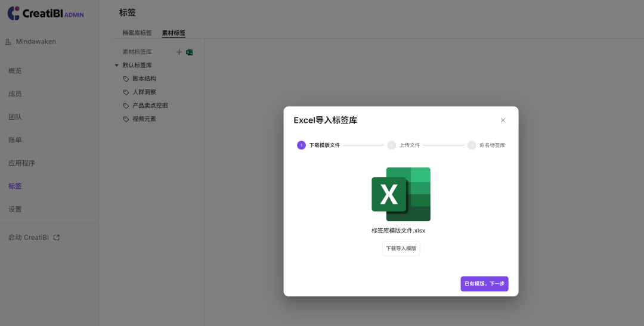Select the 视频元素 tag item

point(144,119)
